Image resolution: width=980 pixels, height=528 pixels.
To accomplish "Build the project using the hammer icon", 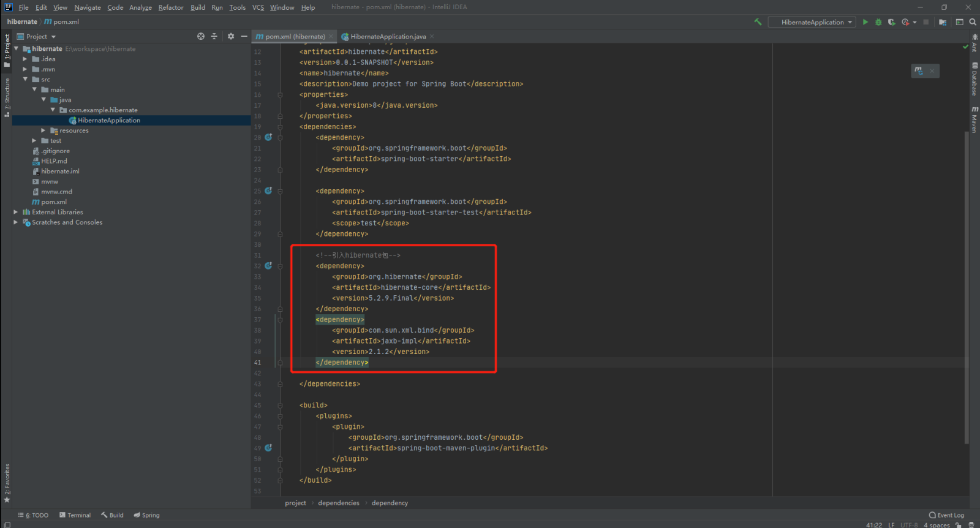I will [x=758, y=22].
